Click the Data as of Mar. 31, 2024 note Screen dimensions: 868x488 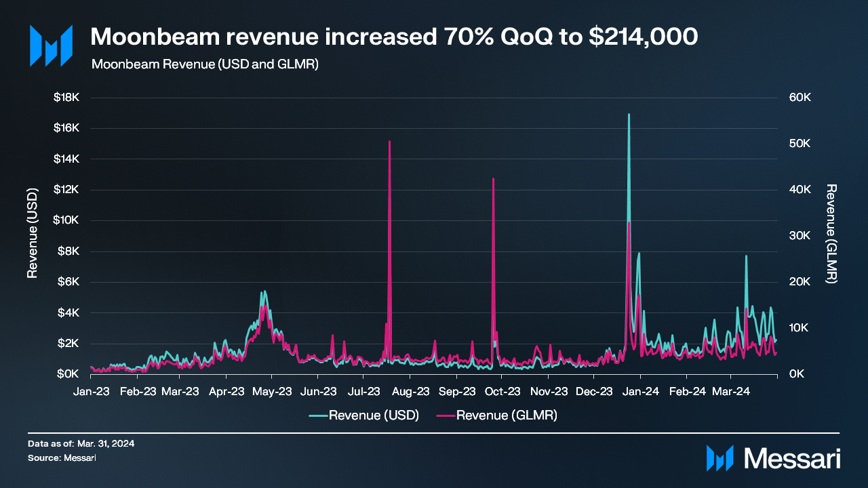point(81,443)
